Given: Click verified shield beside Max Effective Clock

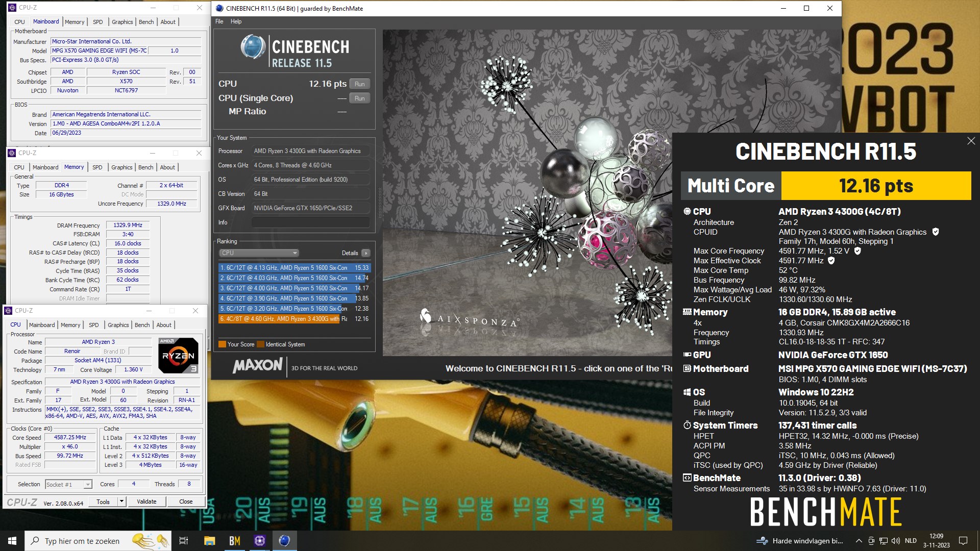Looking at the screenshot, I should [831, 261].
